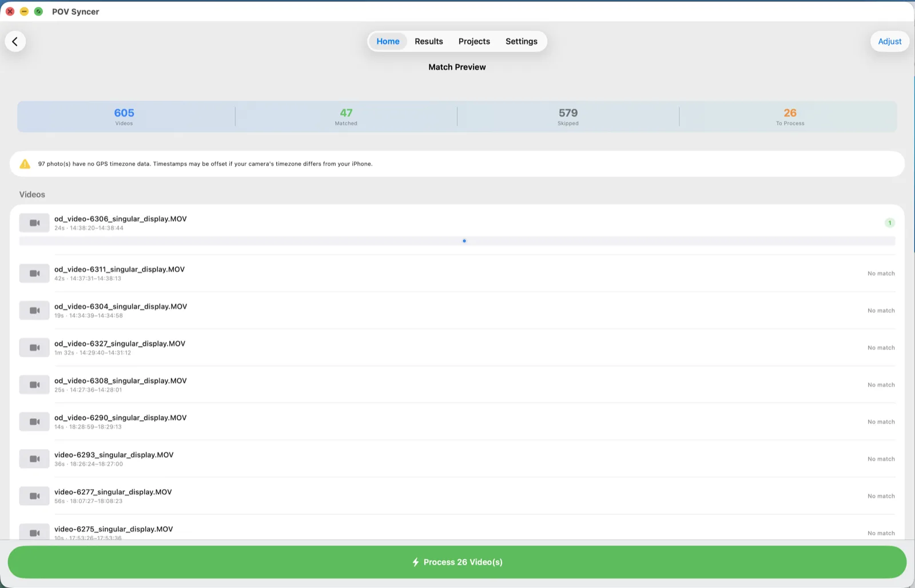Image resolution: width=915 pixels, height=588 pixels.
Task: Open the Results tab
Action: [x=429, y=41]
